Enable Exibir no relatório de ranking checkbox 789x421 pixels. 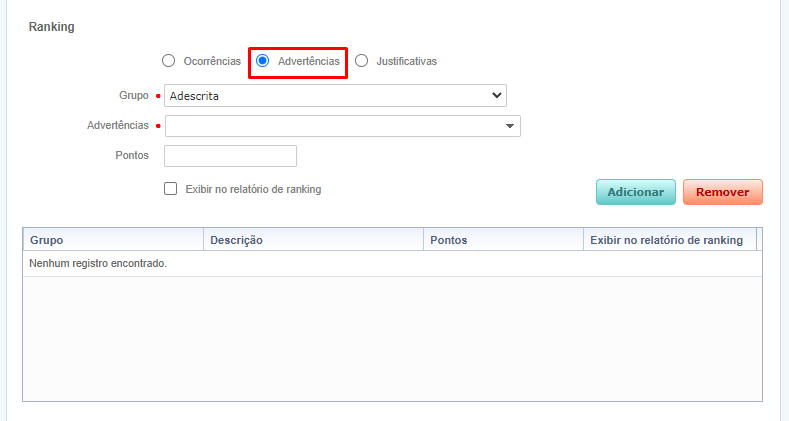pos(171,188)
